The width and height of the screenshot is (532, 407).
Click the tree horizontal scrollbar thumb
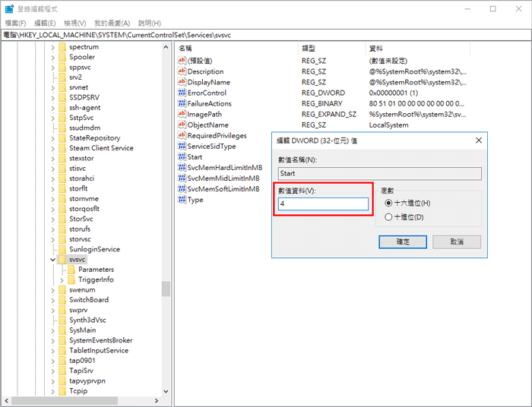[65, 400]
